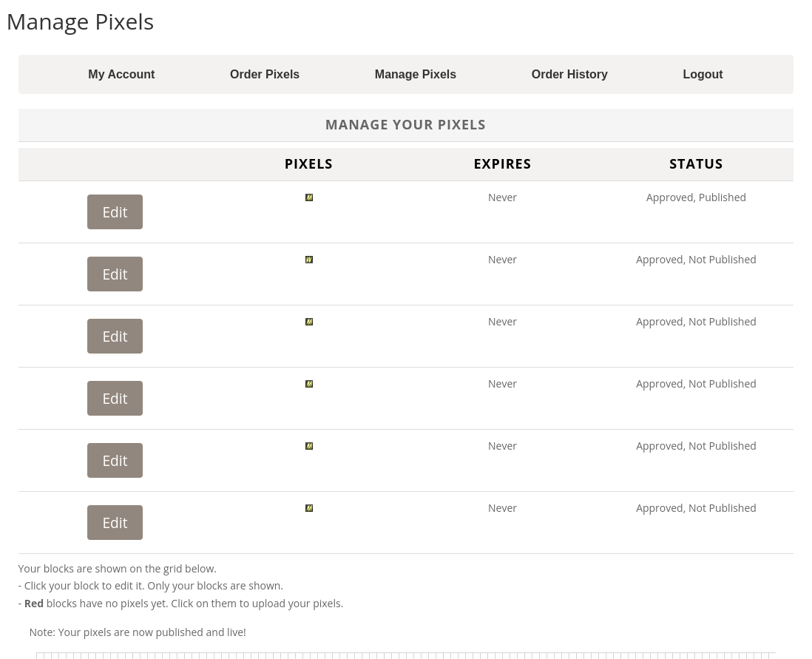Click the pixel grid below the note

coord(405,655)
